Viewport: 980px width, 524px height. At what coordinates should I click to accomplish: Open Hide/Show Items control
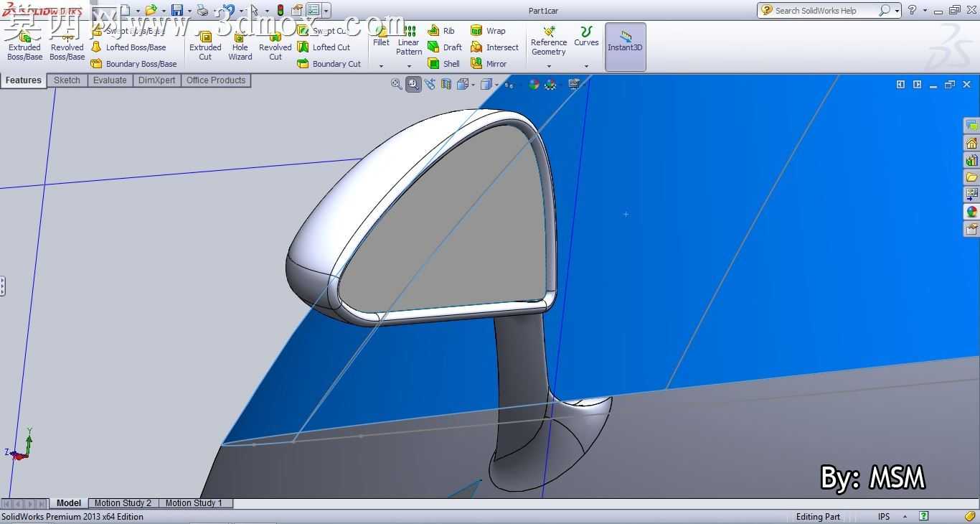pyautogui.click(x=509, y=84)
